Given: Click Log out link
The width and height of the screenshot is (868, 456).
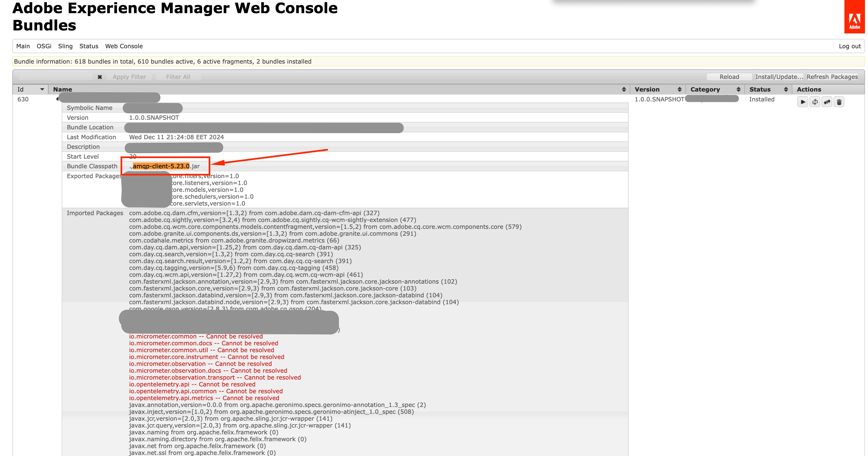Looking at the screenshot, I should tap(849, 46).
